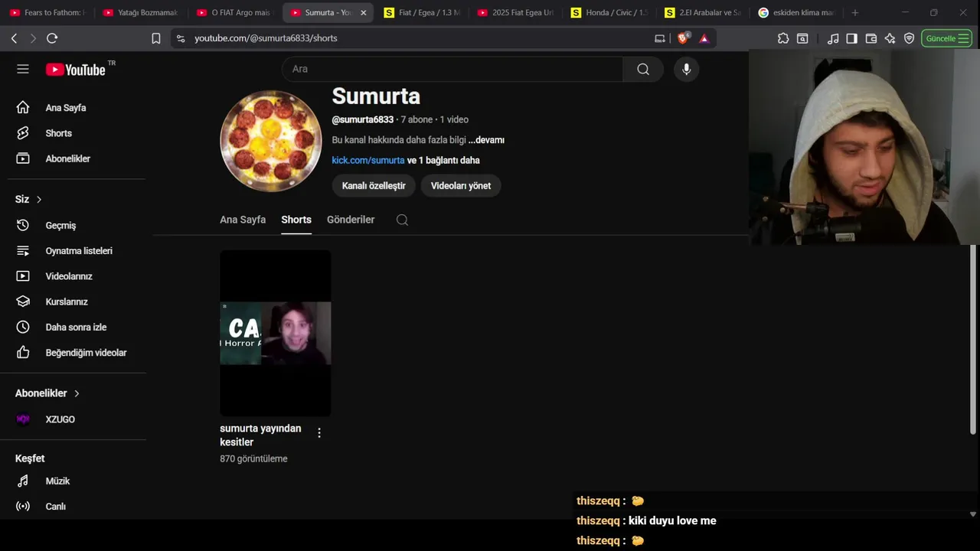Toggle the browser sidebar panel
Screen dimensions: 980x551
point(851,38)
